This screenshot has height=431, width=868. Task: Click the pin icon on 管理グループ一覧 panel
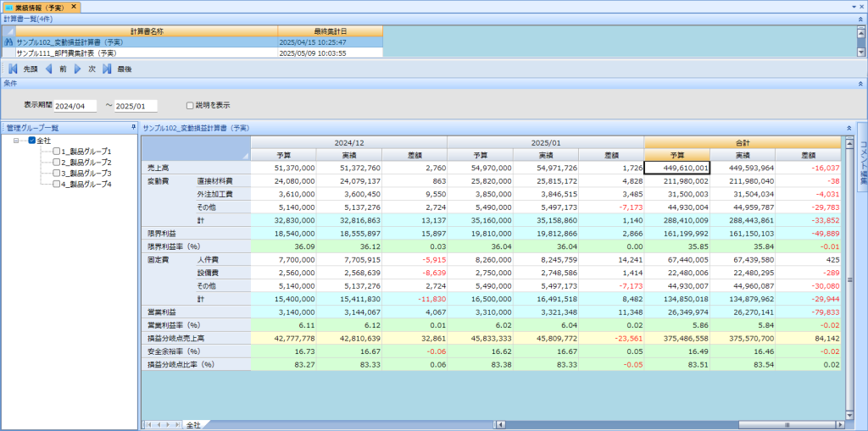click(x=133, y=127)
